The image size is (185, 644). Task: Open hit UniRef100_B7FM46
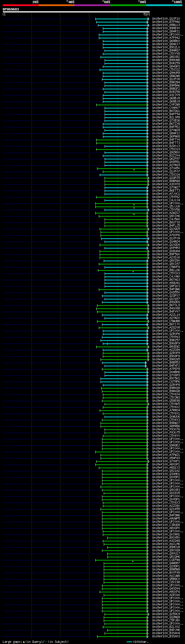(x=166, y=22)
